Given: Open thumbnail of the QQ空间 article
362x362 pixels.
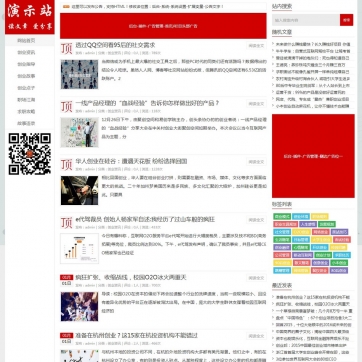Looking at the screenshot, I should tap(79, 74).
